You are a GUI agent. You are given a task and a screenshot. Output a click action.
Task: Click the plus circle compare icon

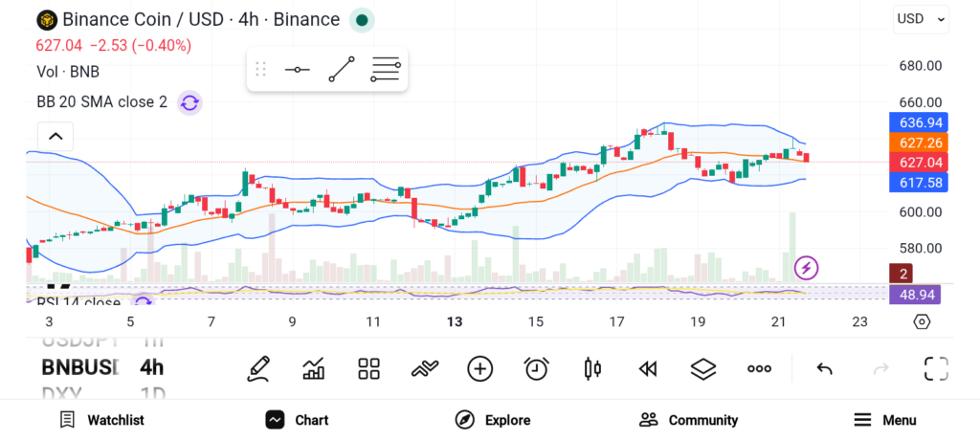pos(479,368)
